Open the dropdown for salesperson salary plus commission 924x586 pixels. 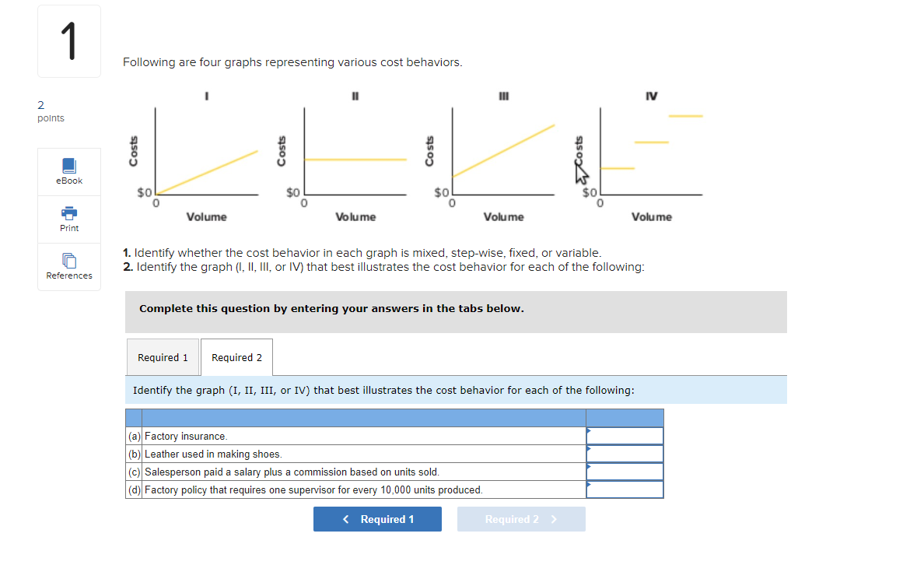(625, 472)
